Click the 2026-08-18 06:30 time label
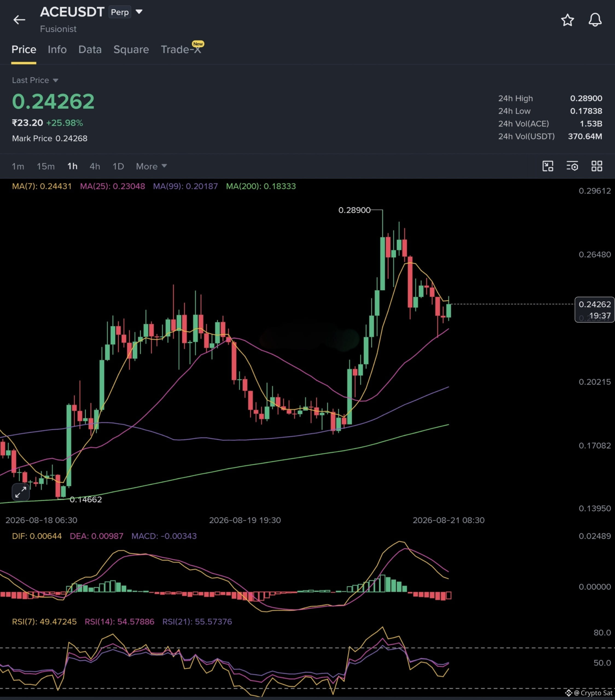The image size is (615, 700). pyautogui.click(x=42, y=520)
